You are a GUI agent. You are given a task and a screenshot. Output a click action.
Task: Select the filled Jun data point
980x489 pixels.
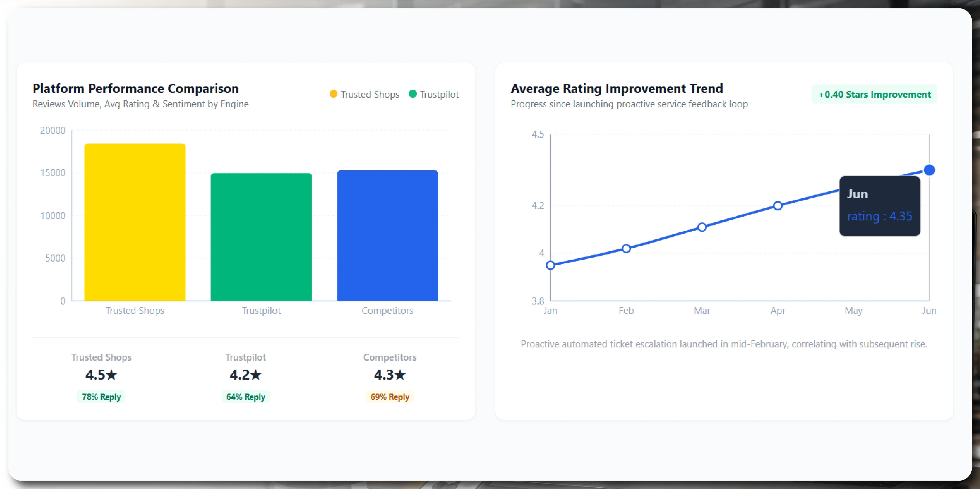pos(929,170)
